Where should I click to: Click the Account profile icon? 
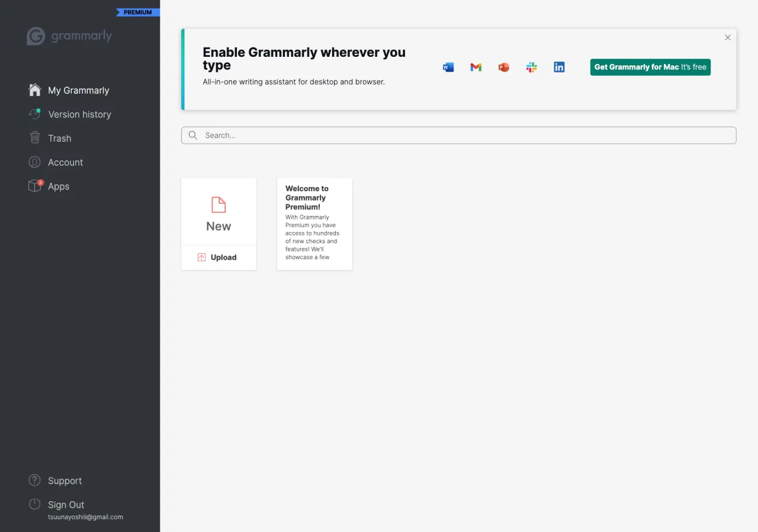pyautogui.click(x=35, y=162)
